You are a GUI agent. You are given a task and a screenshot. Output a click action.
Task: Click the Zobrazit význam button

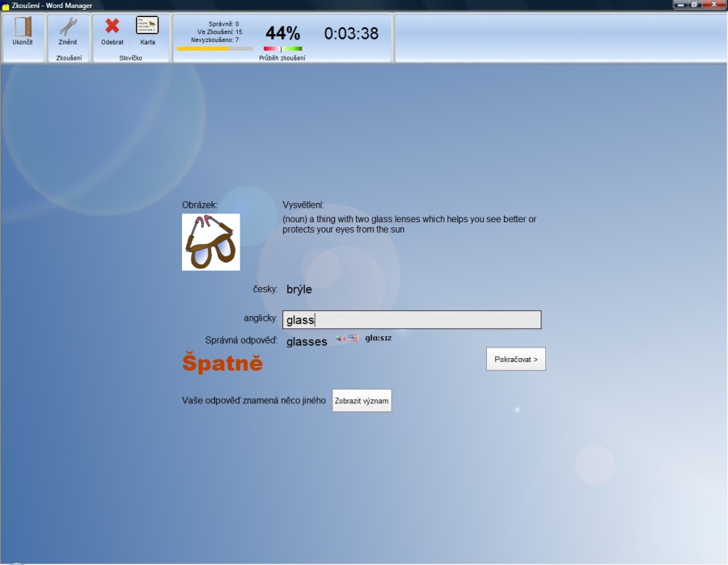pos(362,401)
